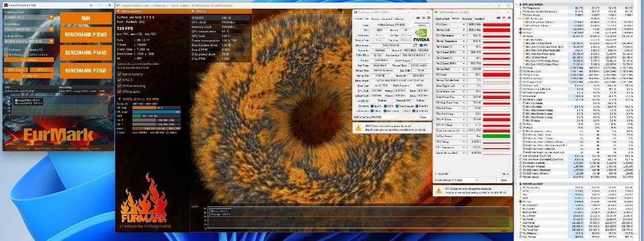This screenshot has height=241, width=644.
Task: Uncheck the Demo options checkbox
Action: 119,74
